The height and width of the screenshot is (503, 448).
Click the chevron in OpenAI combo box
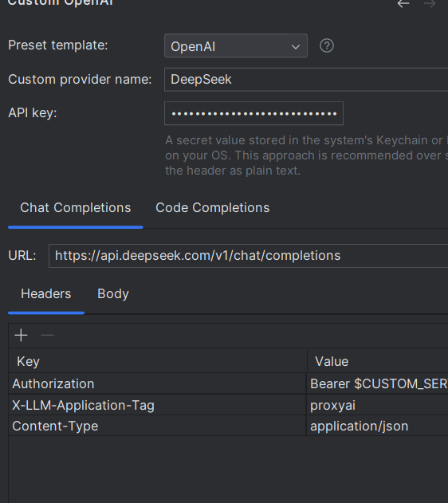[x=296, y=47]
